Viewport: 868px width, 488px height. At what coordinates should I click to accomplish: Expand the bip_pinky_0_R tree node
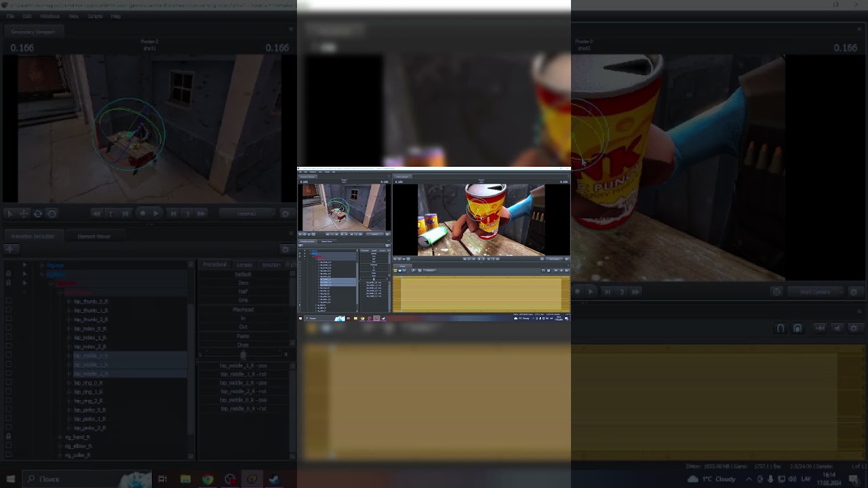[x=69, y=410]
